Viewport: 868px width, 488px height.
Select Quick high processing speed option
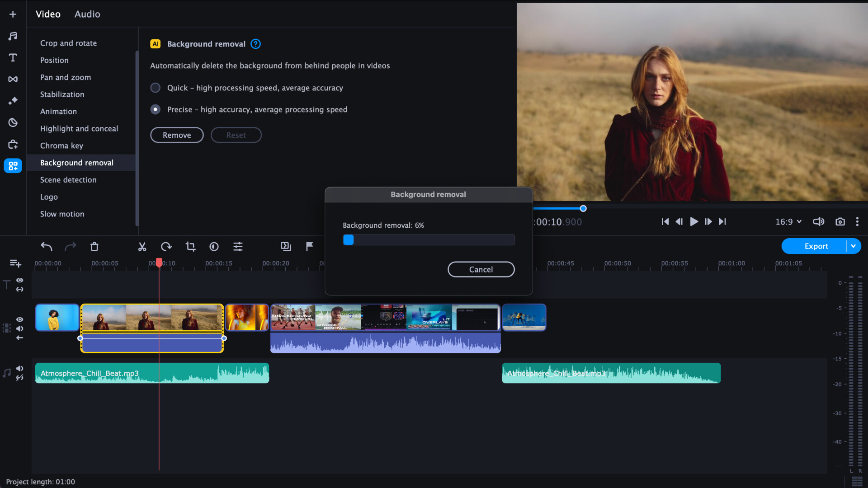[155, 88]
